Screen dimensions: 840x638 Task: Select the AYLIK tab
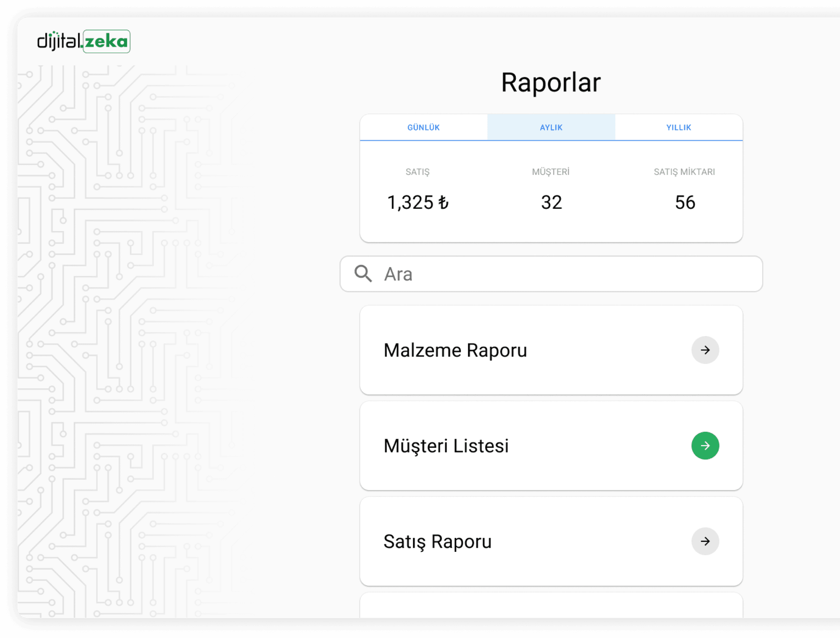pos(551,127)
